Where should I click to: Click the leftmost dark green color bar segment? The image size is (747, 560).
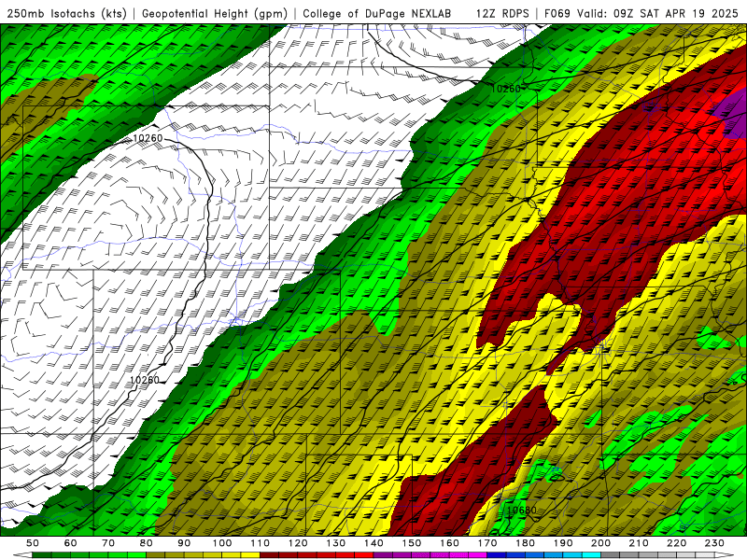click(x=42, y=555)
